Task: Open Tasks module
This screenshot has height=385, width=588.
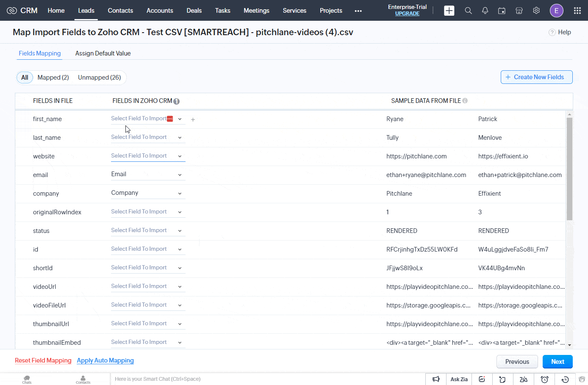Action: [x=222, y=11]
